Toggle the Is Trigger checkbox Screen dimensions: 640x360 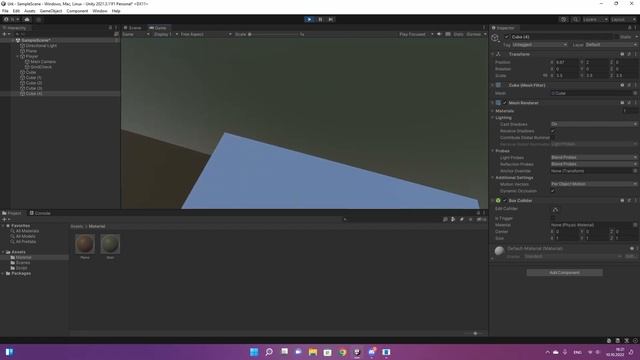point(553,218)
